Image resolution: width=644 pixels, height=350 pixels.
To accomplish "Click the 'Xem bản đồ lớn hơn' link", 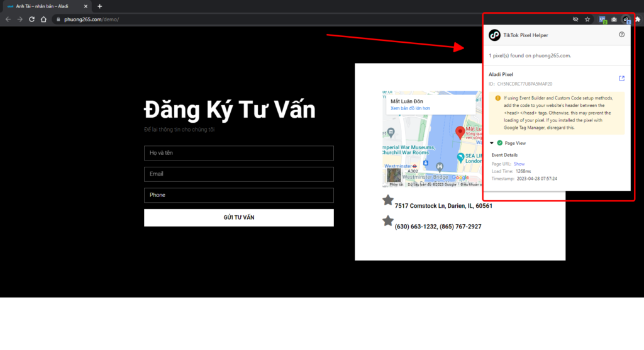I will (410, 108).
